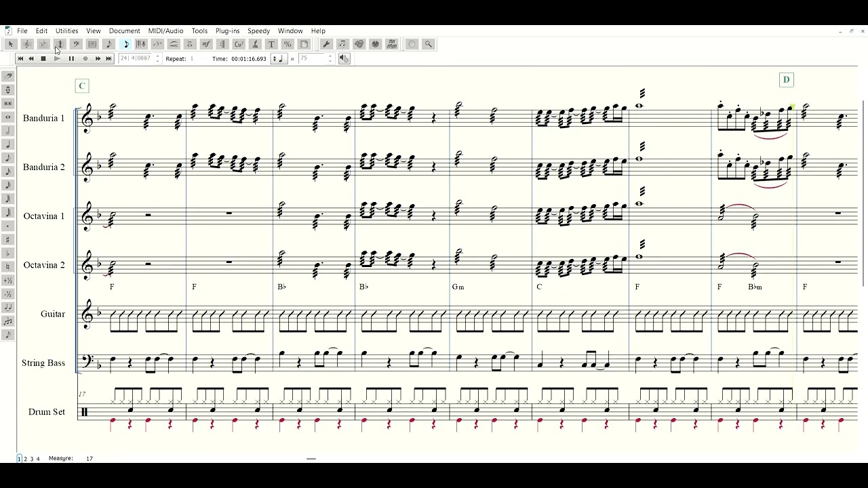Toggle the half step down button

pyautogui.click(x=8, y=293)
